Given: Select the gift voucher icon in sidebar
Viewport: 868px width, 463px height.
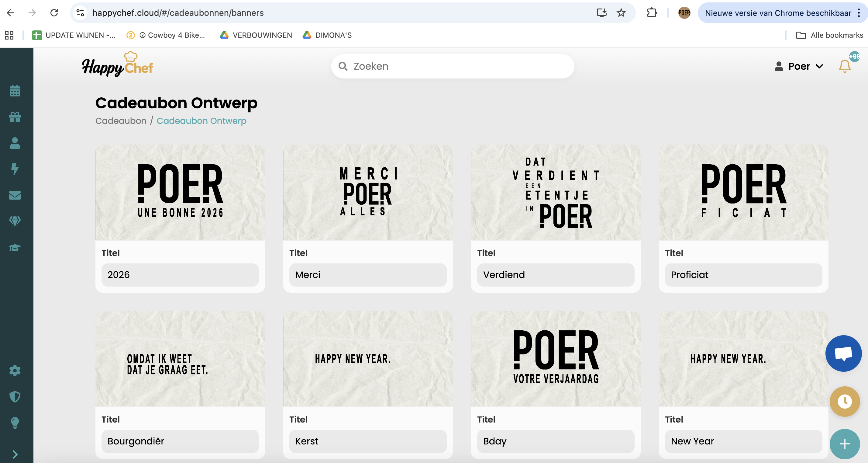Looking at the screenshot, I should pos(15,117).
